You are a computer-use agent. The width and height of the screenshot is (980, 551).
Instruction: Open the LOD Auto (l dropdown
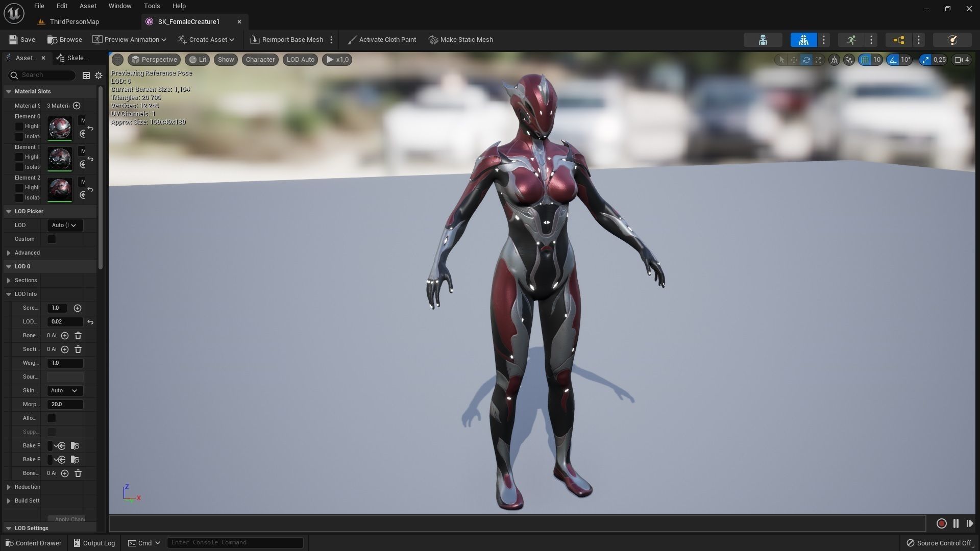tap(65, 226)
